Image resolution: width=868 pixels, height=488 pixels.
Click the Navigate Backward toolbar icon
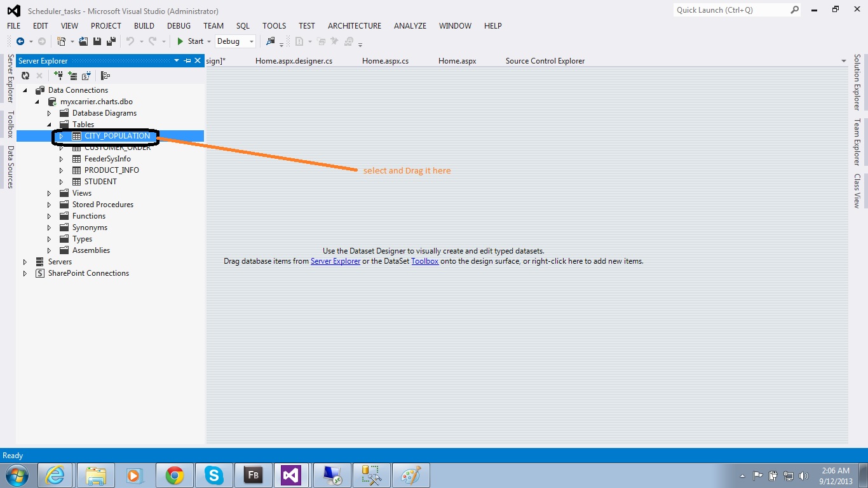(20, 41)
